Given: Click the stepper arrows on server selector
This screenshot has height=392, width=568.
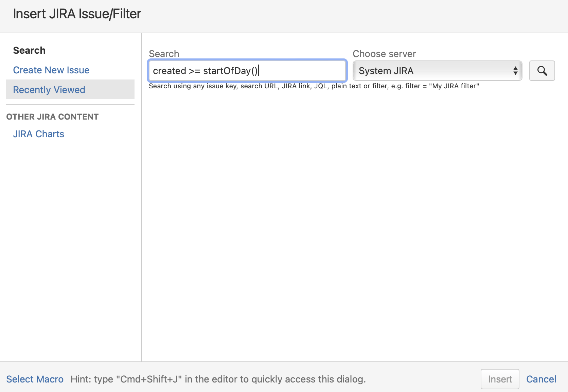Looking at the screenshot, I should [x=515, y=71].
